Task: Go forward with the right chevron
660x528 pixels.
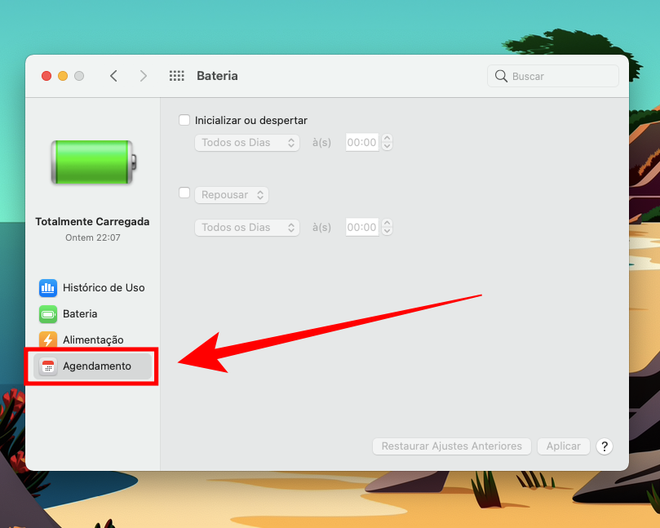Action: (143, 76)
